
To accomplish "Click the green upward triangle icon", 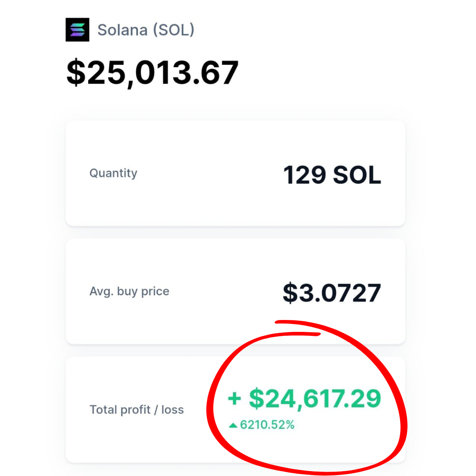I will (x=233, y=426).
